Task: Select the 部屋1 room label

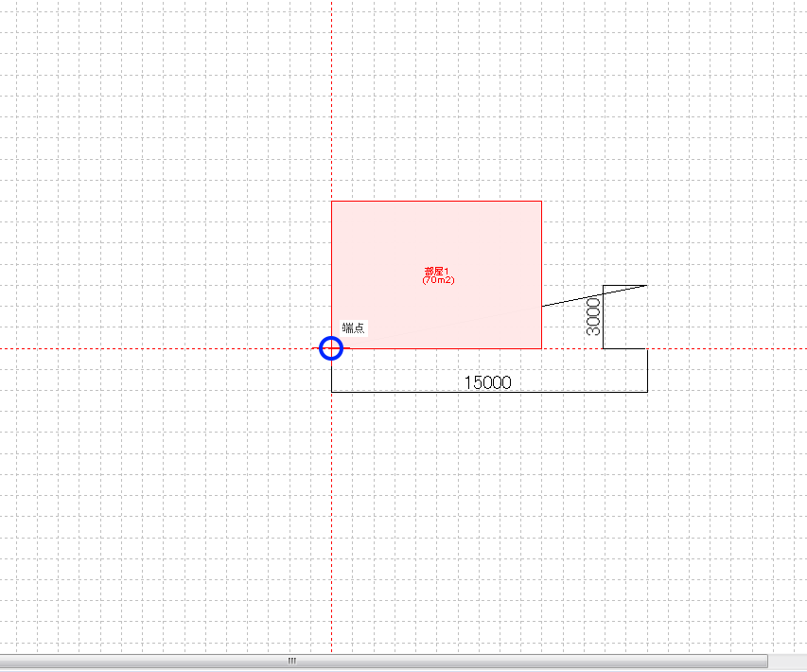Action: point(437,273)
